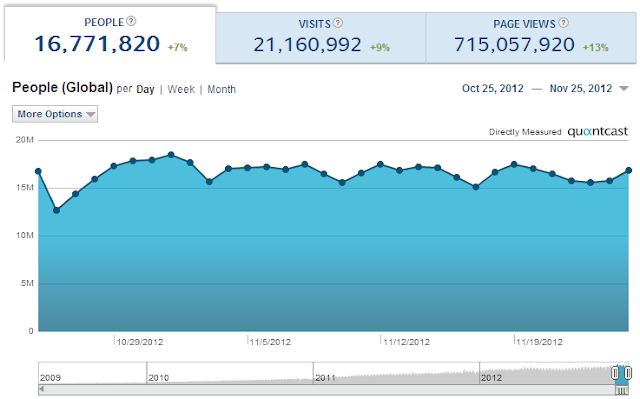
Task: Open the help icon next to VISITS
Action: click(338, 23)
